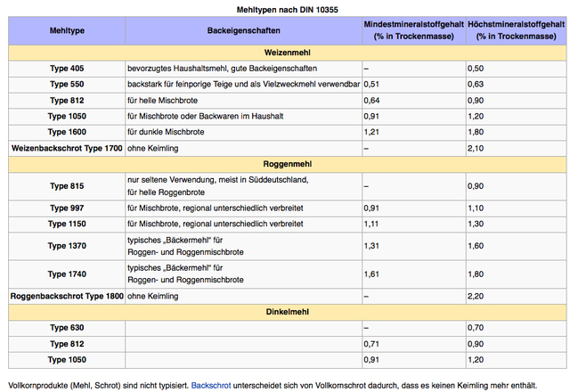The image size is (570, 392).
Task: Click 'für helle Mischbrote' description
Action: pyautogui.click(x=162, y=101)
